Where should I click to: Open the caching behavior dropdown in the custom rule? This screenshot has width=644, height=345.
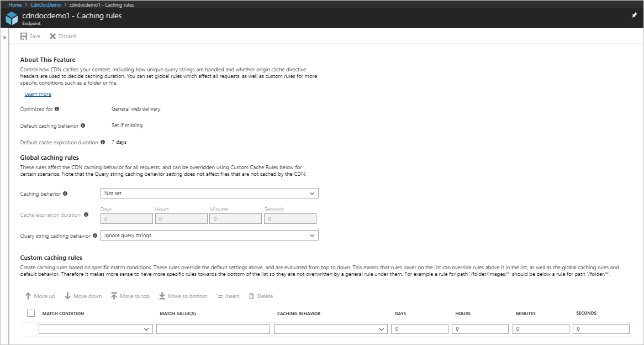pos(330,328)
